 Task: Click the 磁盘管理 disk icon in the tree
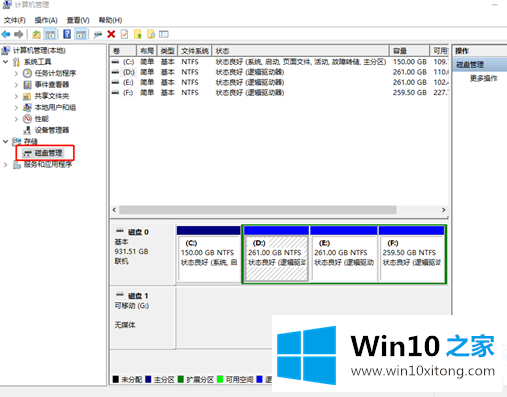pyautogui.click(x=27, y=153)
